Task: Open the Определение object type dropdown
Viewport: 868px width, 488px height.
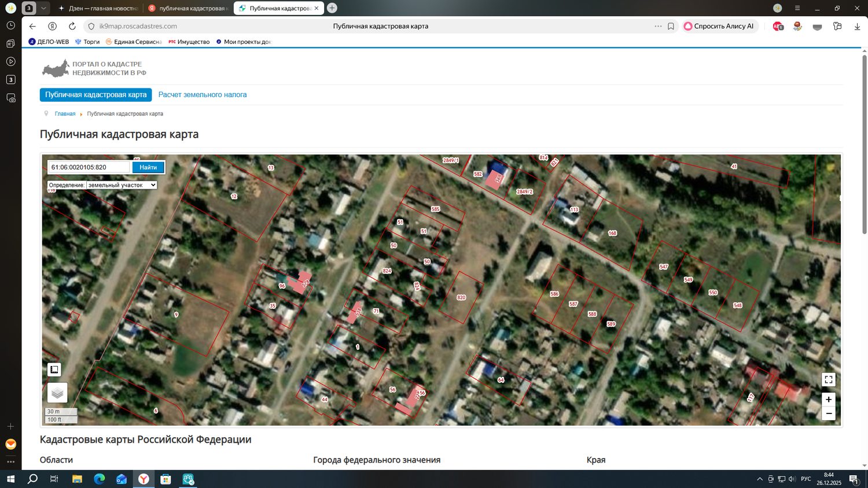Action: (122, 185)
